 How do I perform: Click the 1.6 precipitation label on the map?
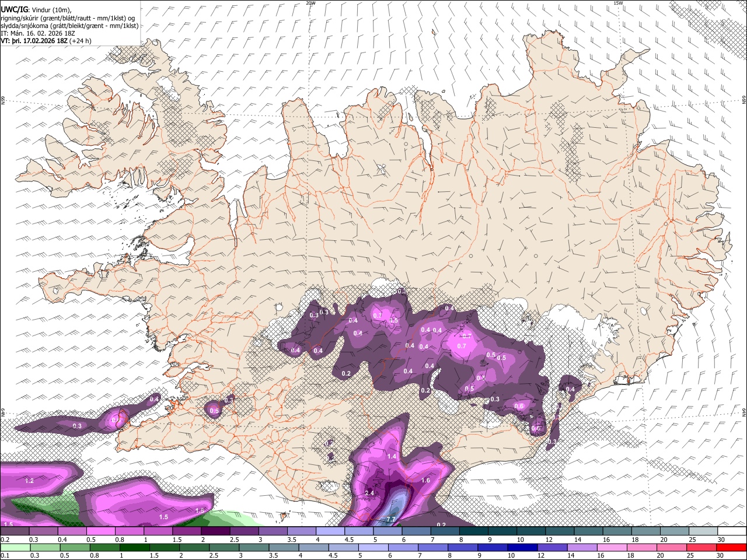(425, 480)
